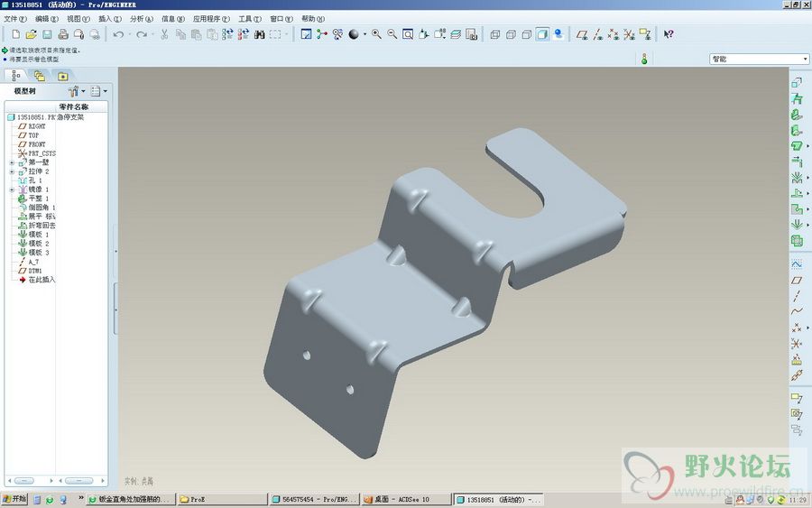812x508 pixels.
Task: Click the Open folder icon
Action: 32,34
